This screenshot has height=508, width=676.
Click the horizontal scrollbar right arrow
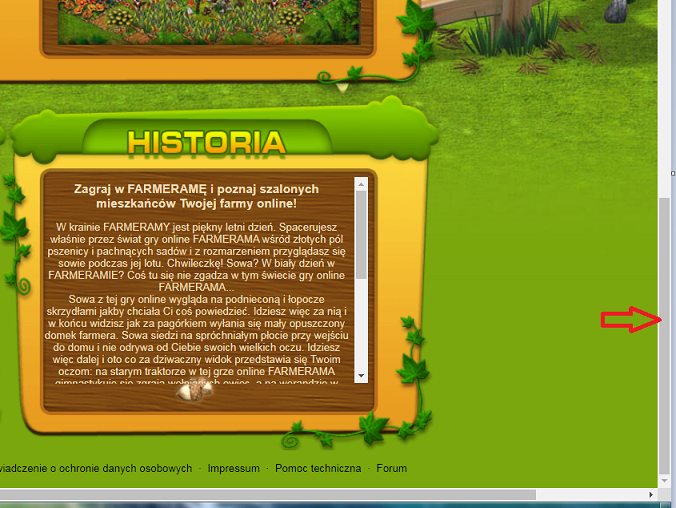coord(651,495)
